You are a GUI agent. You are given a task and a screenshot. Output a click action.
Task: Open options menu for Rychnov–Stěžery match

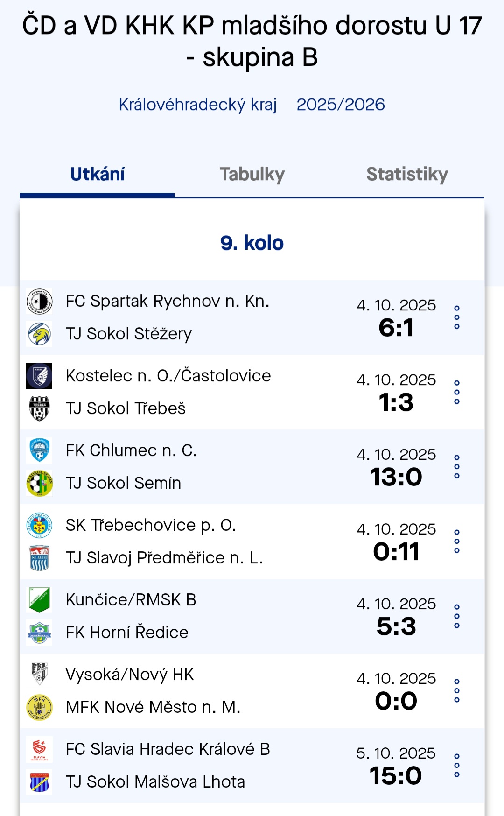[457, 317]
